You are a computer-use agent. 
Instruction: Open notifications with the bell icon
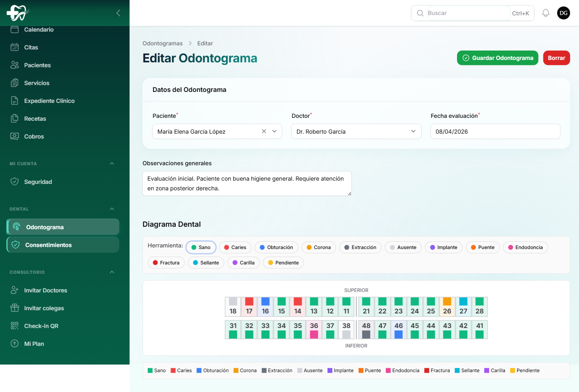point(546,13)
